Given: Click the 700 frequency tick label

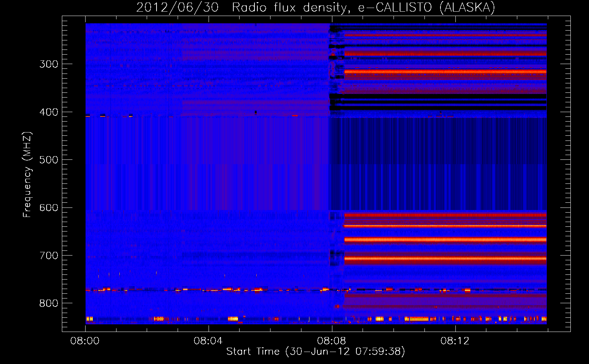Looking at the screenshot, I should pos(49,256).
